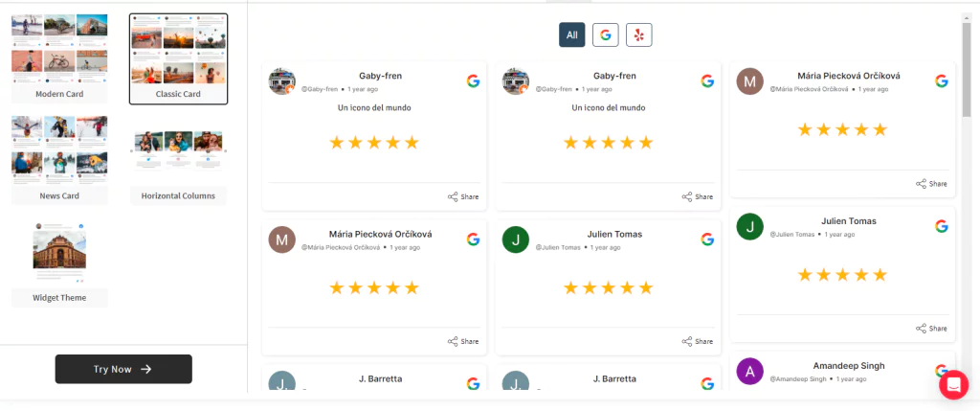Click the Julien Tomas green avatar in right column
Viewport: 980px width, 411px height.
750,226
